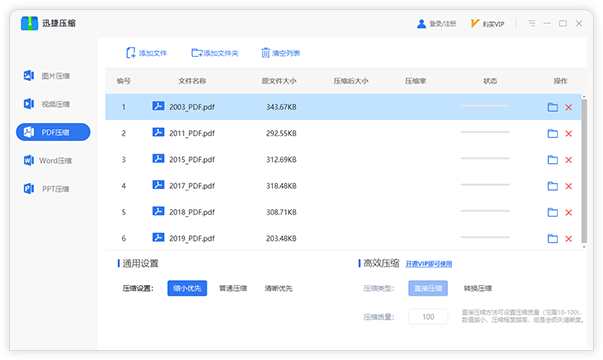Click the PDF icon beside 2018_PDF.pdf
Image resolution: width=603 pixels, height=360 pixels.
tap(158, 211)
